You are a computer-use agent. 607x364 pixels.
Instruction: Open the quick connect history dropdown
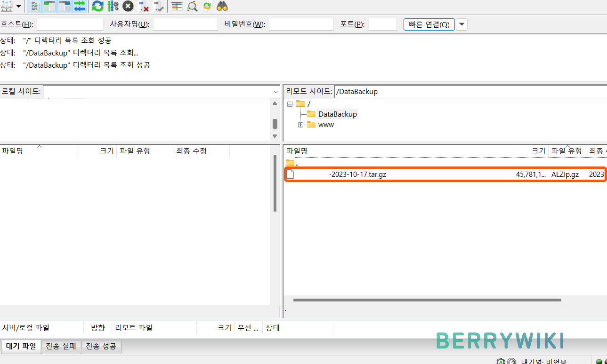tap(462, 24)
